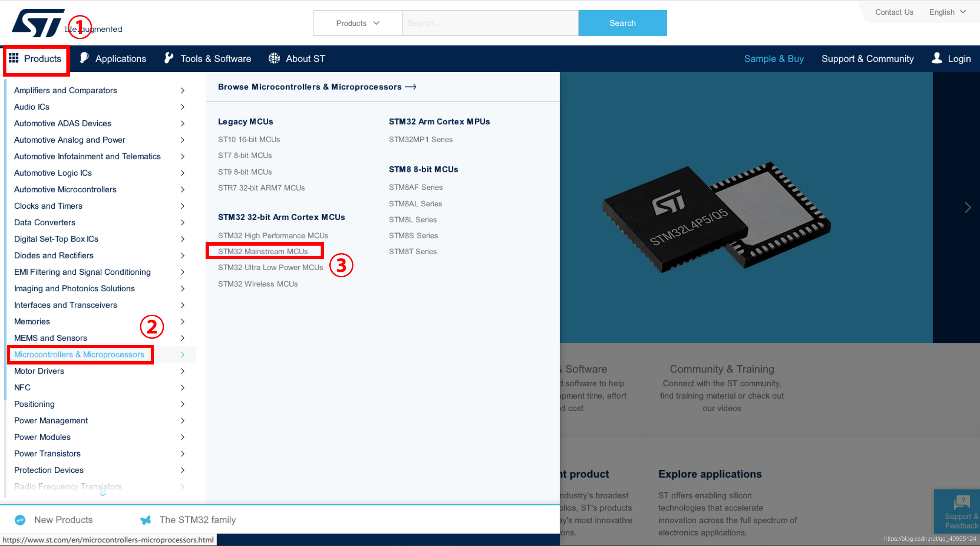Screen dimensions: 980x546
Task: Click the blue Search button
Action: pyautogui.click(x=622, y=23)
